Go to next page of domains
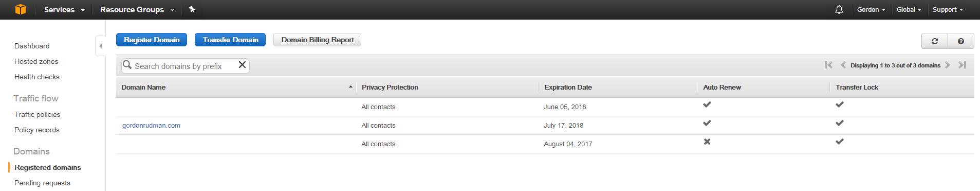 (948, 65)
